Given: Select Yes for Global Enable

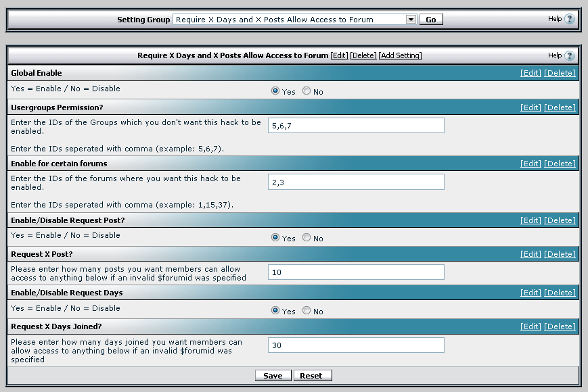Looking at the screenshot, I should (275, 91).
